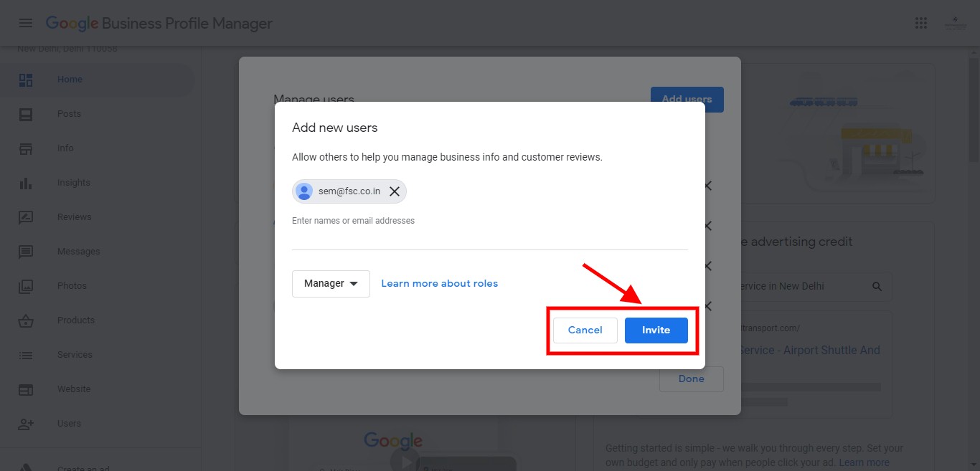Click the Invite button
Viewport: 980px width, 471px height.
coord(656,330)
